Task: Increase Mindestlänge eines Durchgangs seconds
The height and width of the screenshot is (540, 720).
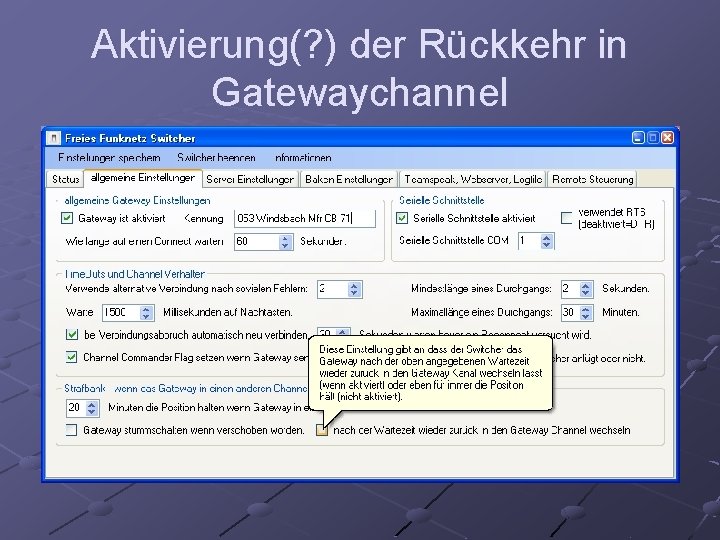Action: point(585,285)
